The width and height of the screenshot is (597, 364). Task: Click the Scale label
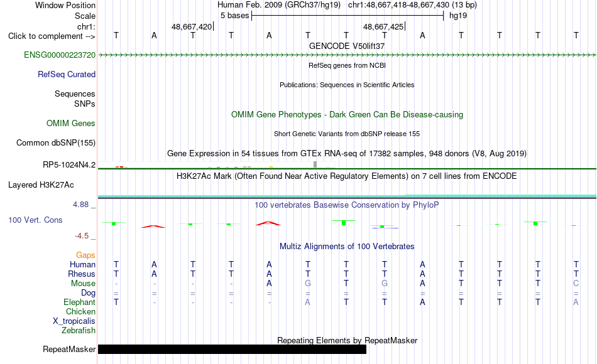pos(85,16)
